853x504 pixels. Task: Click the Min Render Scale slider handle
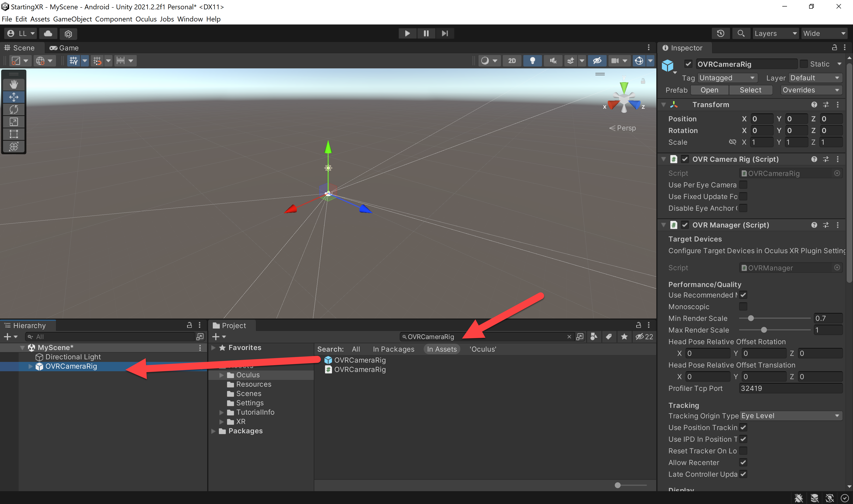(751, 318)
